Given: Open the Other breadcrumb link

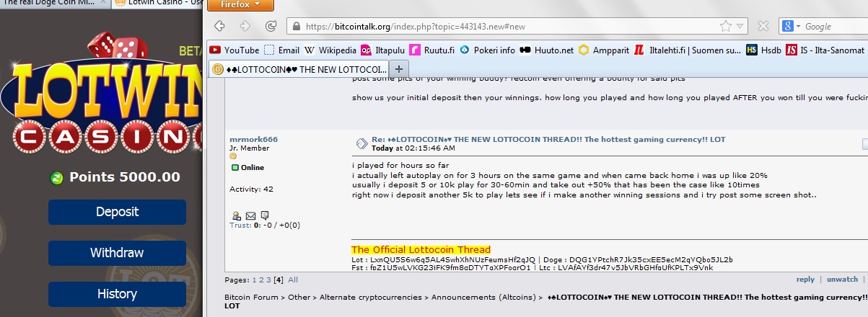Looking at the screenshot, I should [299, 297].
